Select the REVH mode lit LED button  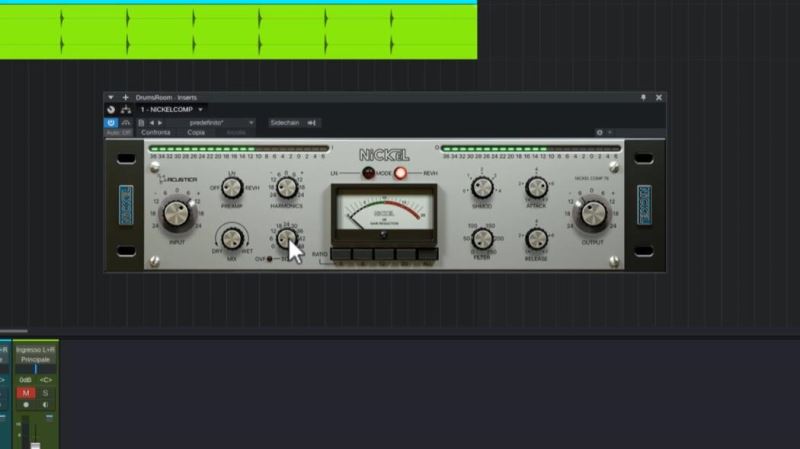point(401,173)
